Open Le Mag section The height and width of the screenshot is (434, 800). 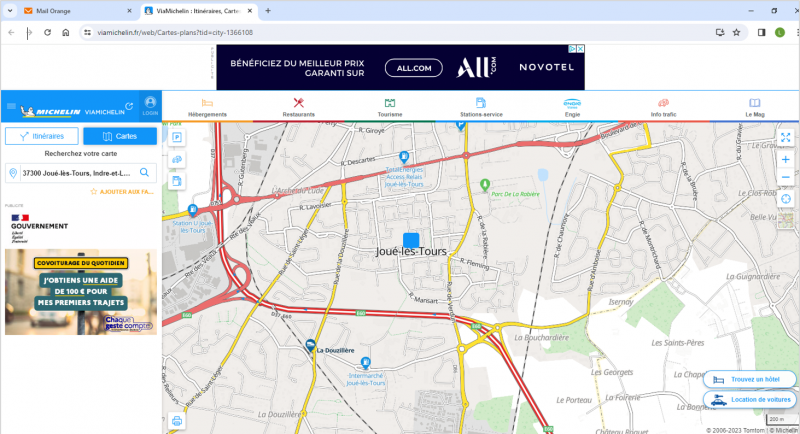click(x=755, y=107)
